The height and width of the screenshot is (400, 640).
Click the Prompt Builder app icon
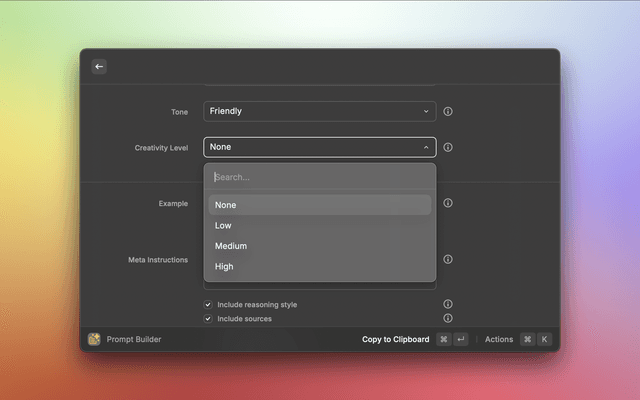[94, 339]
